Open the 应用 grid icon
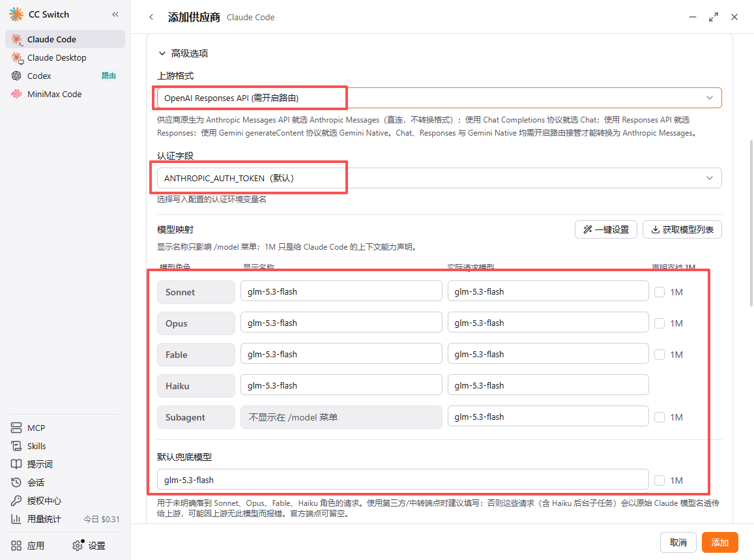The image size is (754, 560). [x=16, y=546]
